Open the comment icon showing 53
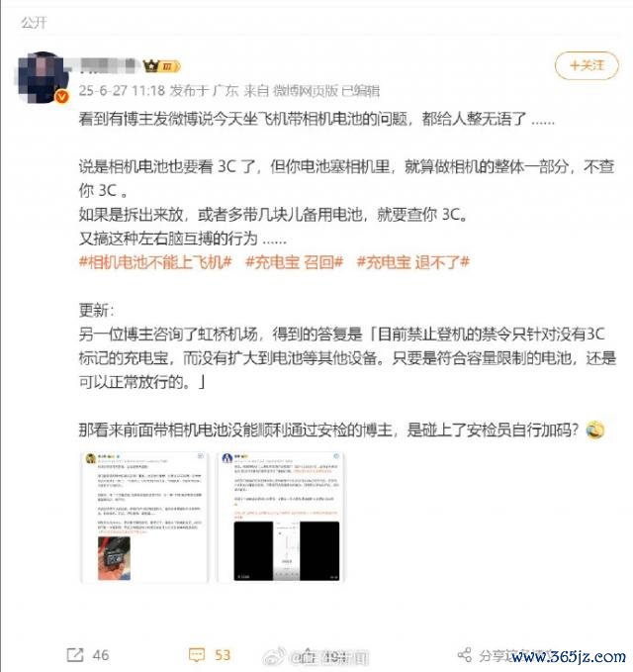The image size is (633, 672). click(197, 654)
